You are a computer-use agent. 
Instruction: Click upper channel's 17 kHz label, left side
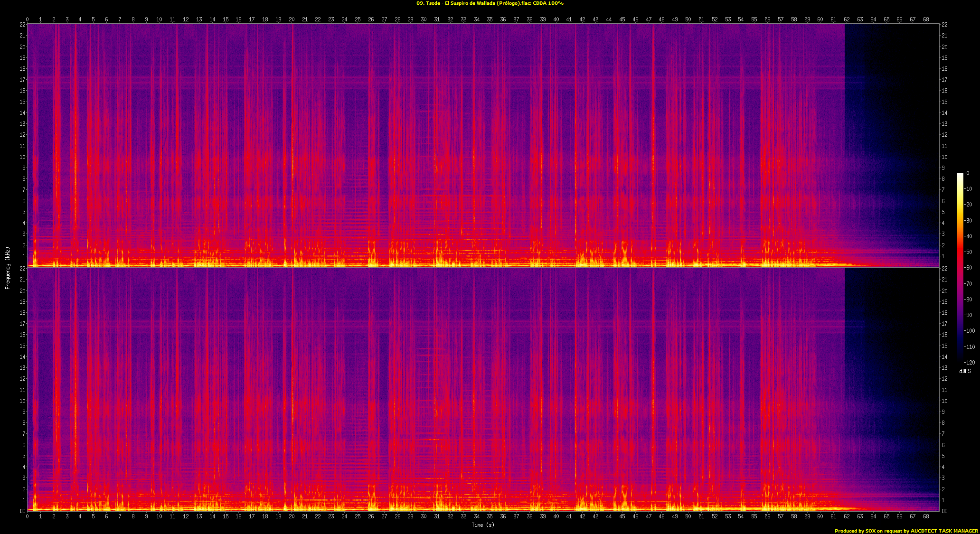coord(22,80)
